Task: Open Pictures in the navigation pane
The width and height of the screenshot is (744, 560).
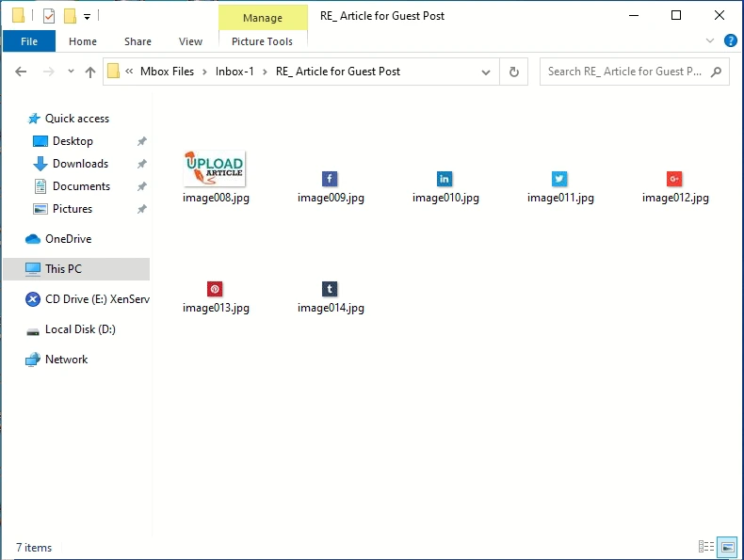Action: pos(73,209)
